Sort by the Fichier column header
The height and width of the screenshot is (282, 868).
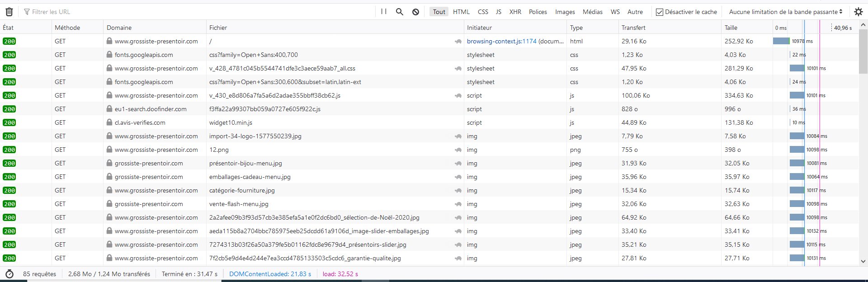(x=335, y=28)
